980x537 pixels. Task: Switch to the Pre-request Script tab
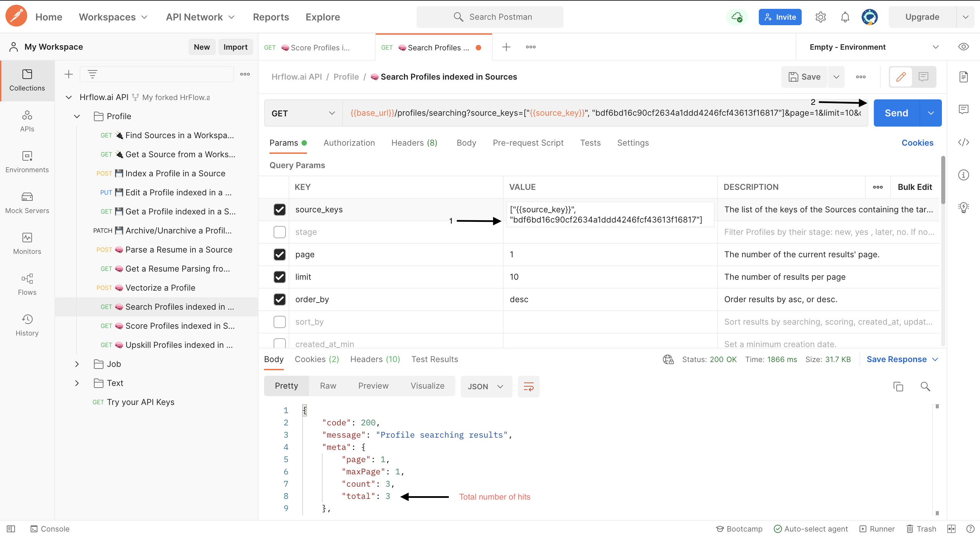coord(528,143)
